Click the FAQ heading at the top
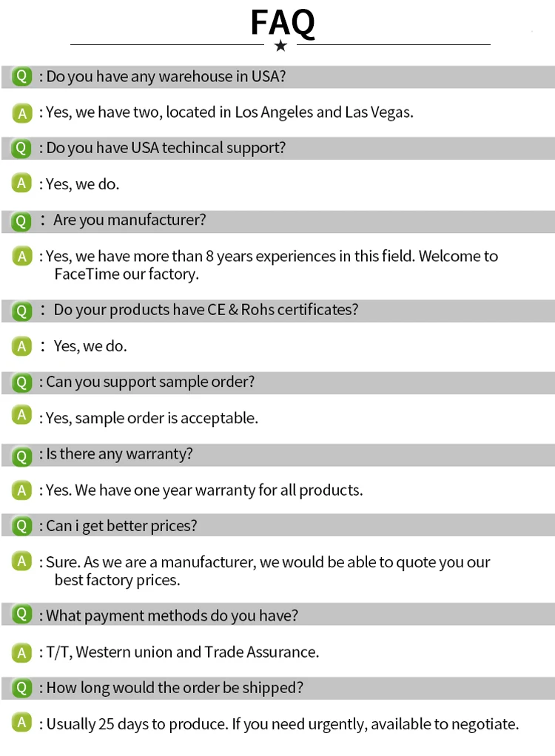This screenshot has width=555, height=756. click(282, 22)
